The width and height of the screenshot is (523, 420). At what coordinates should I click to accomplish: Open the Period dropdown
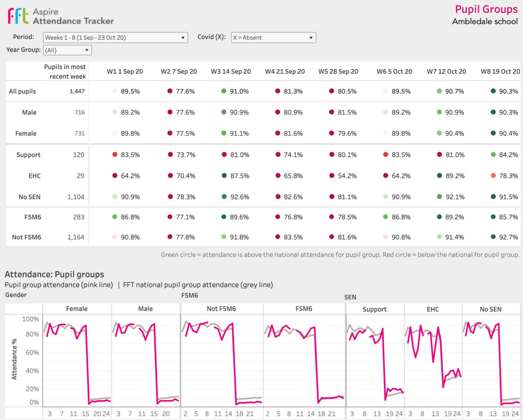(183, 37)
